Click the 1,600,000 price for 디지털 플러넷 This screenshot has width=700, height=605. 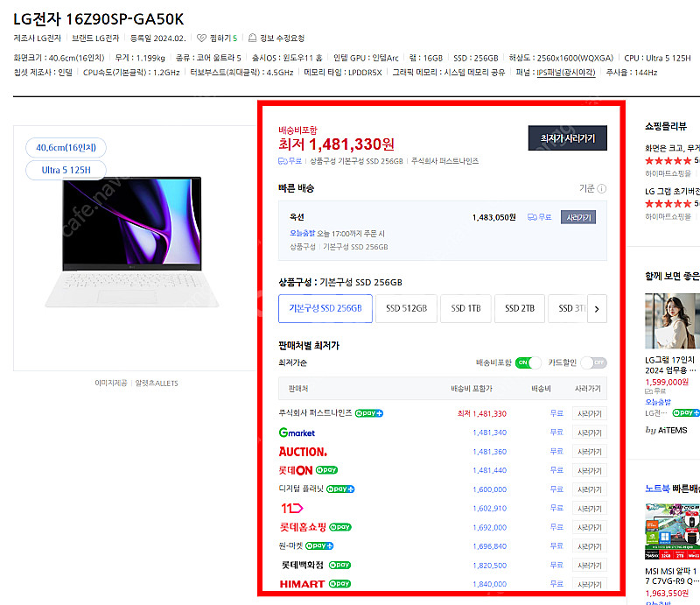point(490,489)
